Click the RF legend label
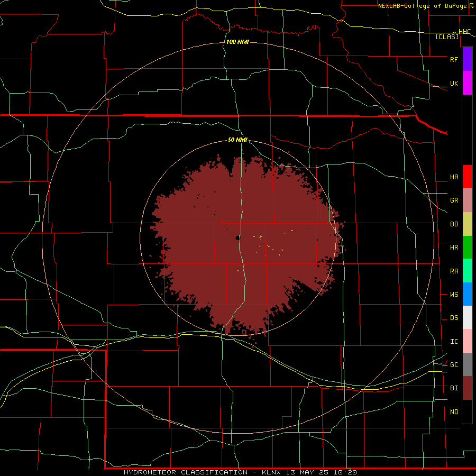 (x=454, y=59)
